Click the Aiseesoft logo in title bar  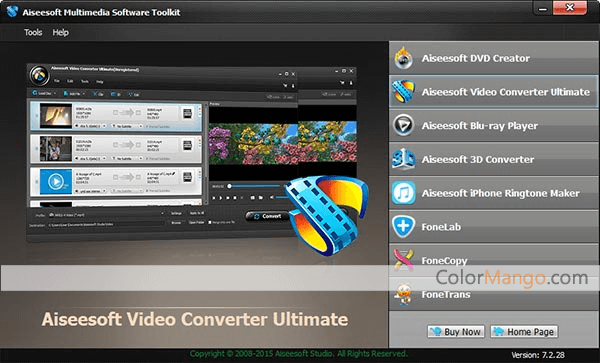(12, 11)
